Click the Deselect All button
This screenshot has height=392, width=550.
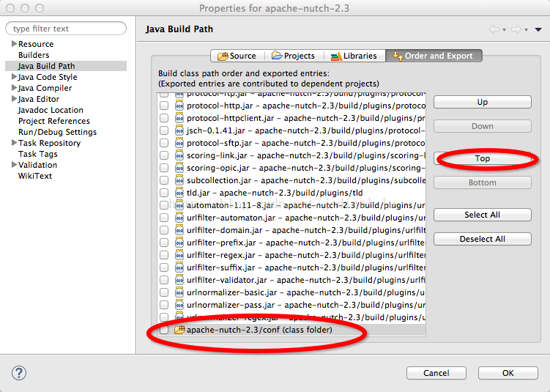[483, 239]
